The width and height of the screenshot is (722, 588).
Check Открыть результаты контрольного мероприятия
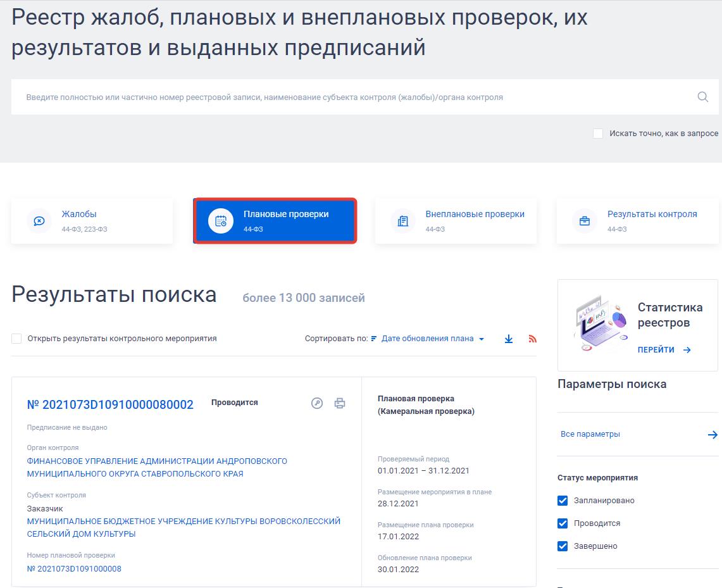click(16, 339)
